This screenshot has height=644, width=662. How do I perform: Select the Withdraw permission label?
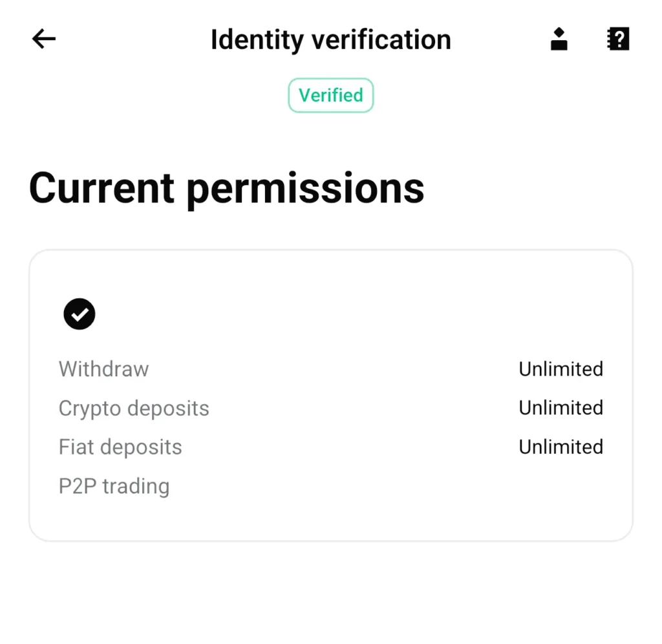[x=103, y=369]
